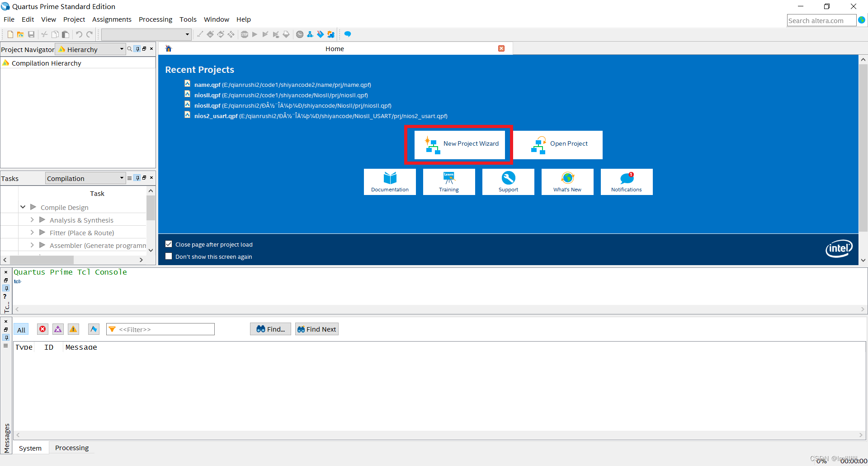The width and height of the screenshot is (868, 466).
Task: Open the What's New globe tile
Action: click(567, 182)
